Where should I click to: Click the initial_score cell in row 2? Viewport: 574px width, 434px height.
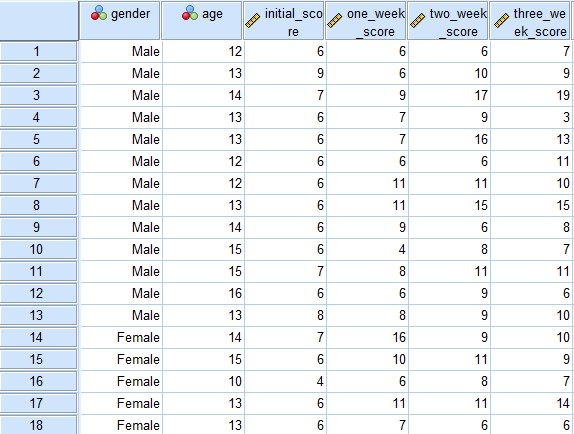pyautogui.click(x=285, y=73)
